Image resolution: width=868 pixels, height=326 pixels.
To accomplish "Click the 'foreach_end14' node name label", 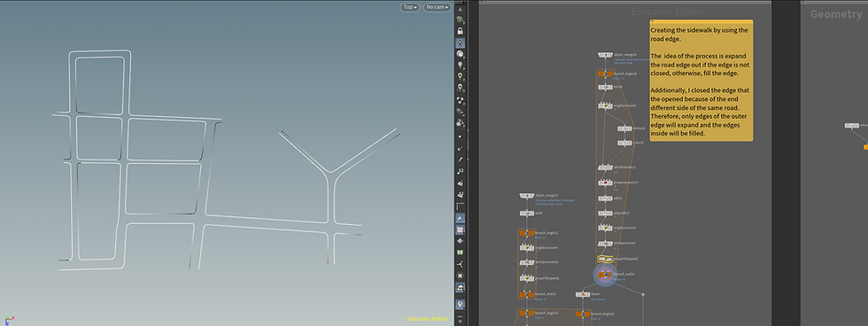I will (624, 274).
